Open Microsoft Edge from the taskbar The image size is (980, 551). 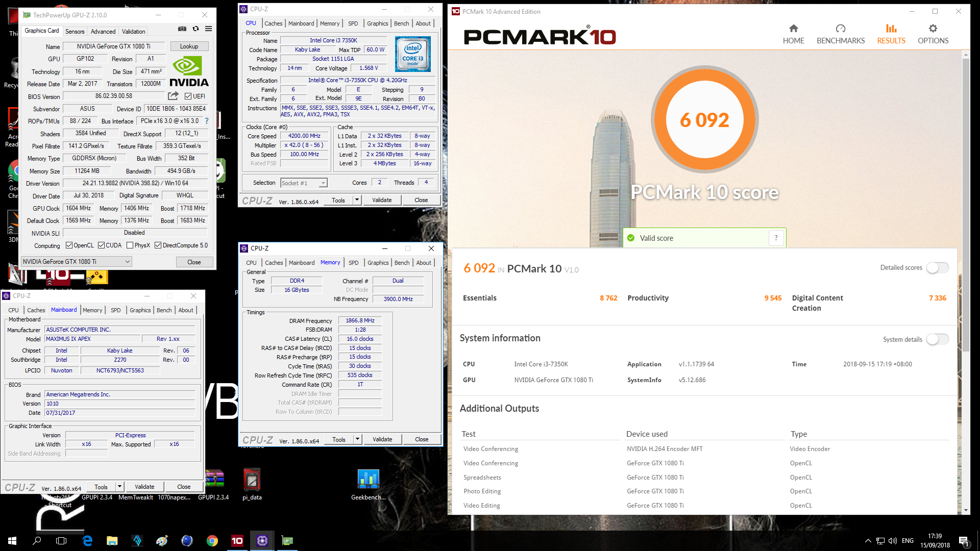click(87, 541)
